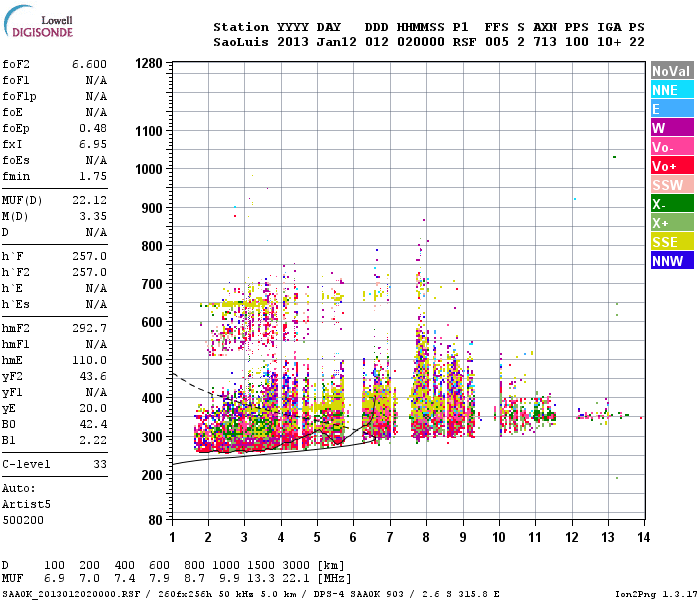Click the 10 MHz frequency axis label

click(499, 537)
